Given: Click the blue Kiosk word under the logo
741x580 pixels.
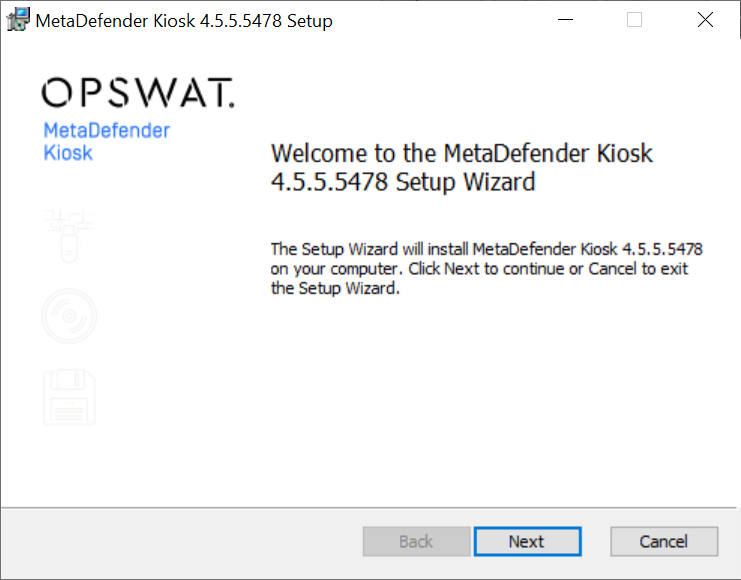Looking at the screenshot, I should coord(68,153).
